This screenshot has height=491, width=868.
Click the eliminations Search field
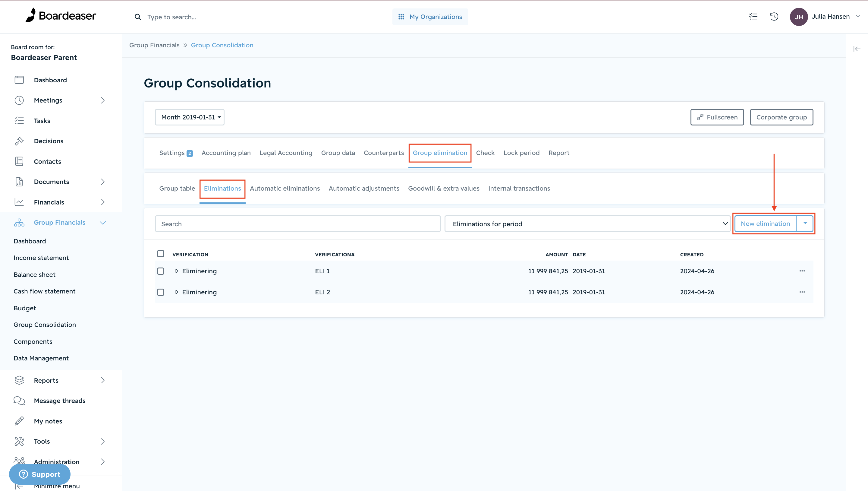[297, 223]
